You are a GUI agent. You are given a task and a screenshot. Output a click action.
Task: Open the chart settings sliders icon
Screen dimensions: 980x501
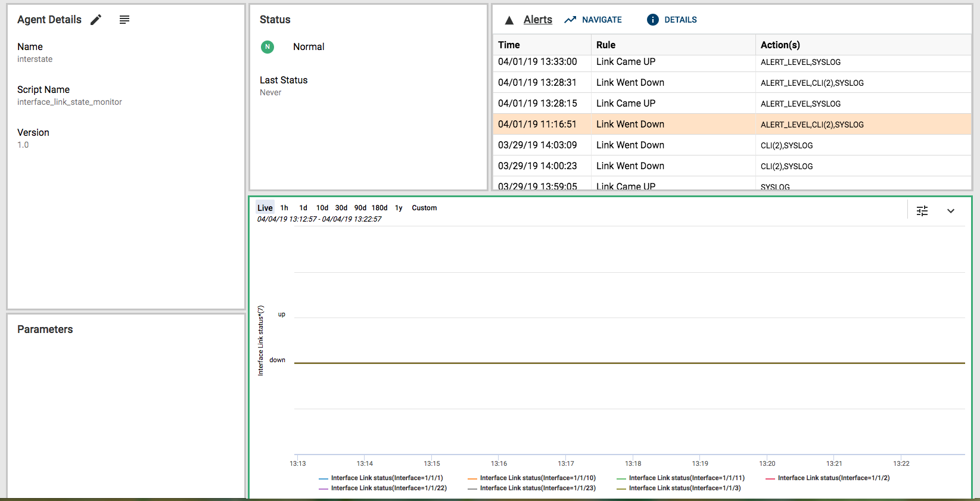pos(922,211)
